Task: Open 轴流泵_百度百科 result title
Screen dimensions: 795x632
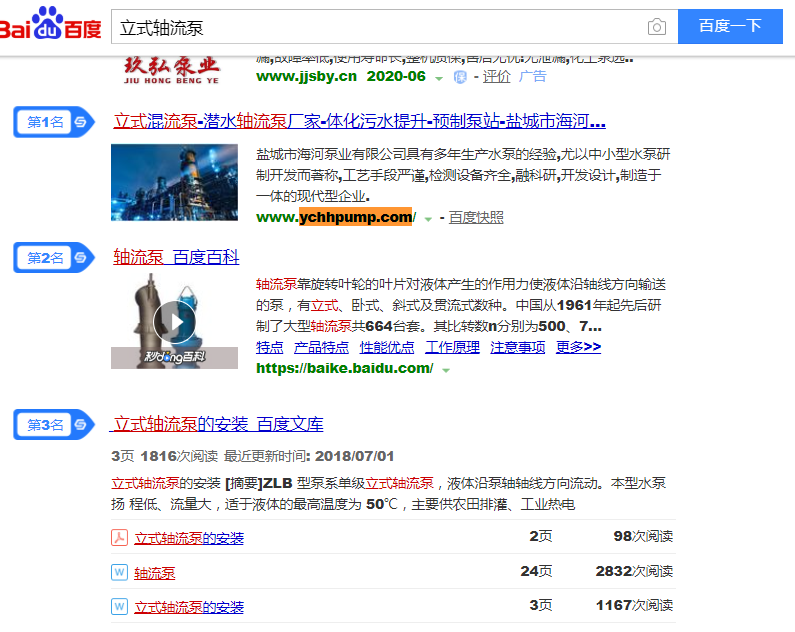Action: pyautogui.click(x=176, y=257)
